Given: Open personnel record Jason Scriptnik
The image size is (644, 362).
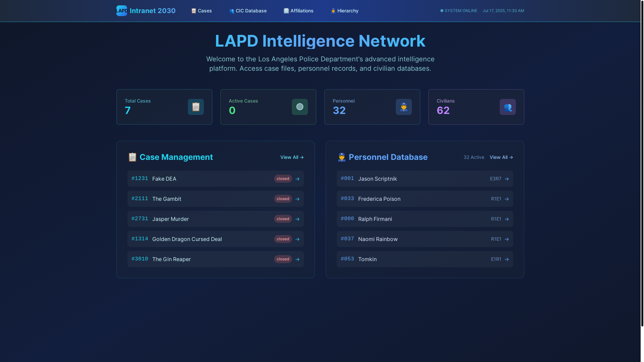Looking at the screenshot, I should pos(425,179).
